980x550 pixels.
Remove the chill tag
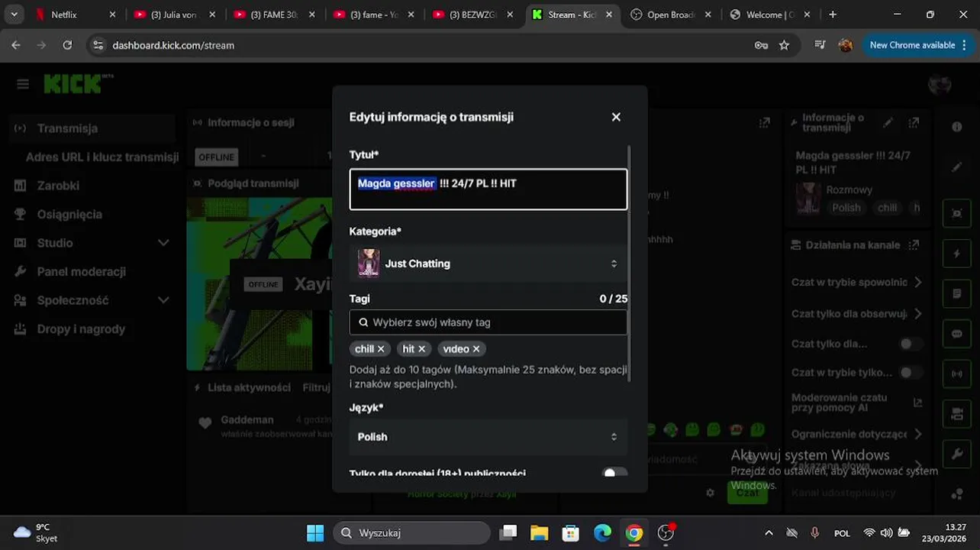pyautogui.click(x=381, y=349)
